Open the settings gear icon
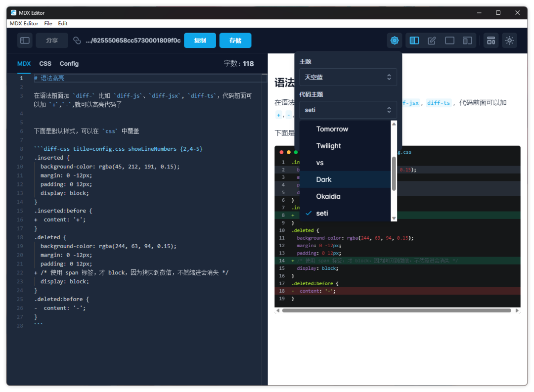The width and height of the screenshot is (534, 392). pos(395,41)
